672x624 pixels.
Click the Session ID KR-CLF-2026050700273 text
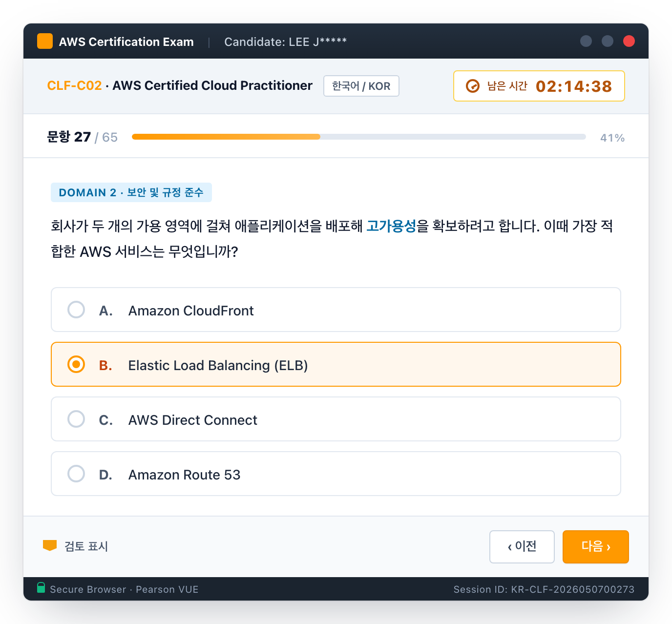544,589
